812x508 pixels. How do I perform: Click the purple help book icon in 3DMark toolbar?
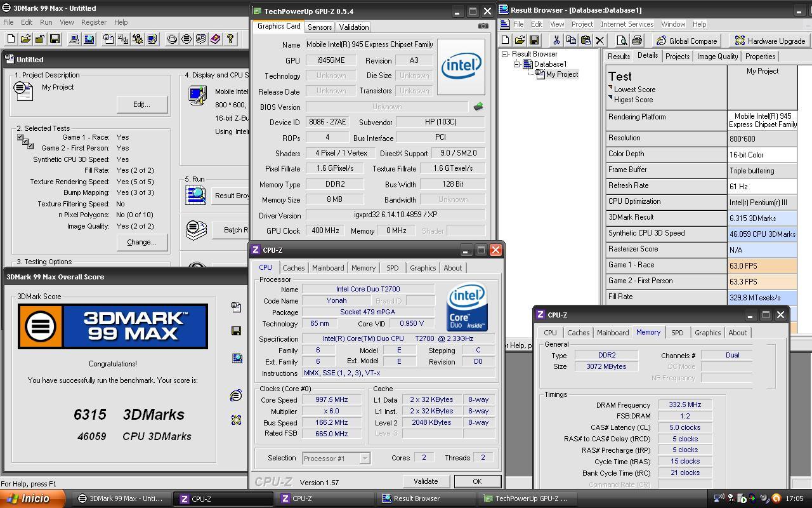pos(216,39)
